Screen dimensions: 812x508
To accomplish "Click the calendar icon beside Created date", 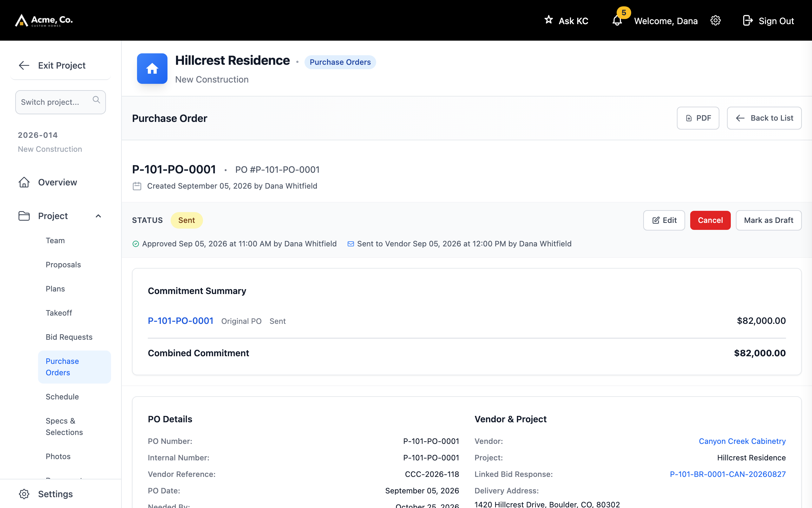I will (x=137, y=186).
